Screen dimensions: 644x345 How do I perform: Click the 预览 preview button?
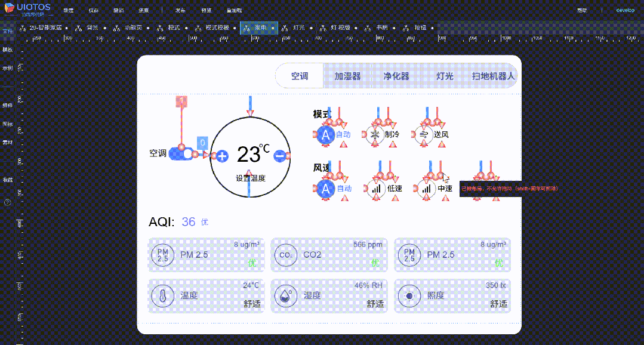pos(207,10)
